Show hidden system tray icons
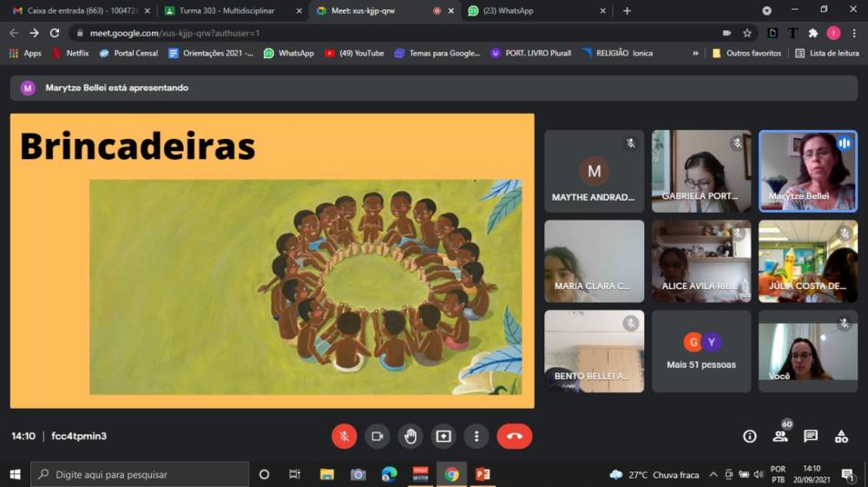The image size is (868, 487). pyautogui.click(x=713, y=474)
